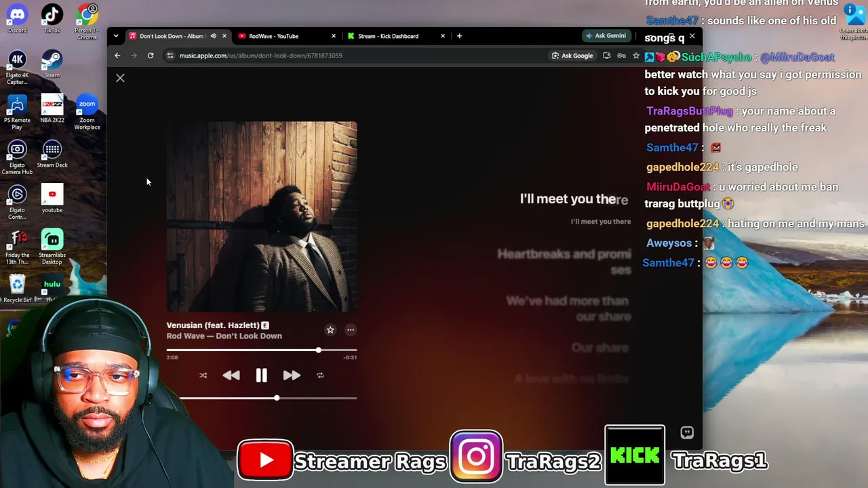This screenshot has height=488, width=868.
Task: Toggle the lyrics speech bubble button
Action: point(687,432)
